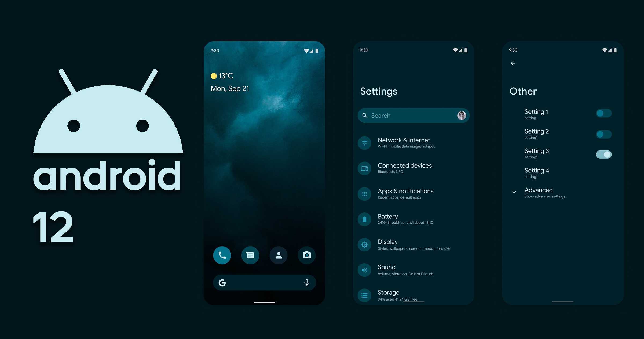The width and height of the screenshot is (644, 339).
Task: Open the Google Search bar
Action: tap(265, 282)
